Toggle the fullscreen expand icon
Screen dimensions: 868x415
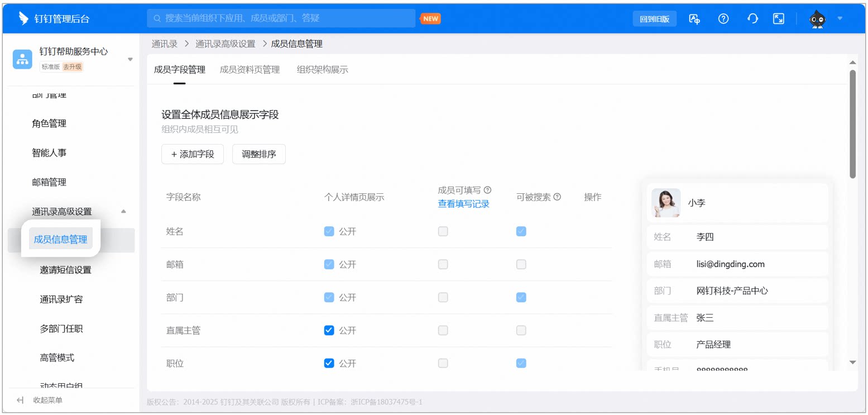(x=779, y=18)
